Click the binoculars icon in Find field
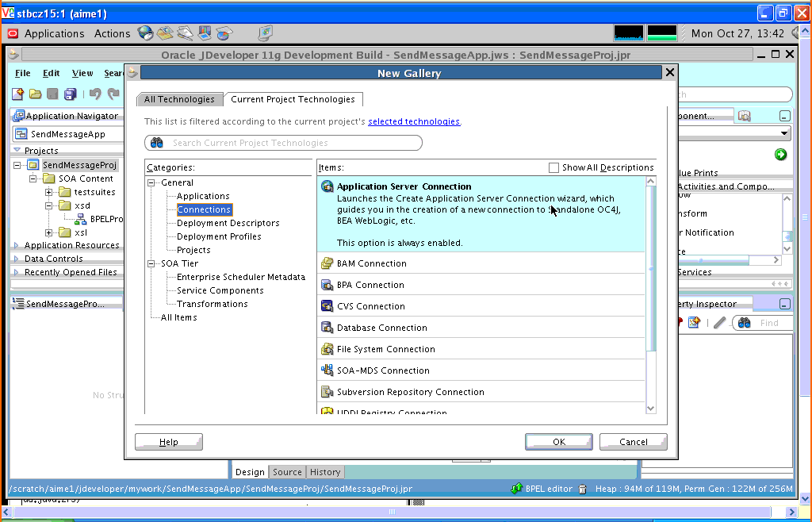Viewport: 812px width, 522px height. click(744, 323)
